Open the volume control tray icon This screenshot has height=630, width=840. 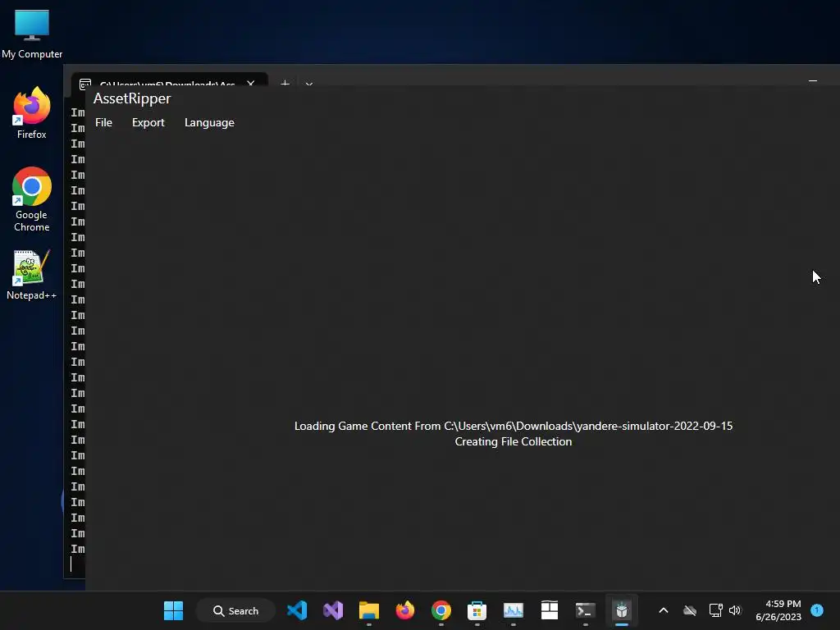[x=735, y=610]
